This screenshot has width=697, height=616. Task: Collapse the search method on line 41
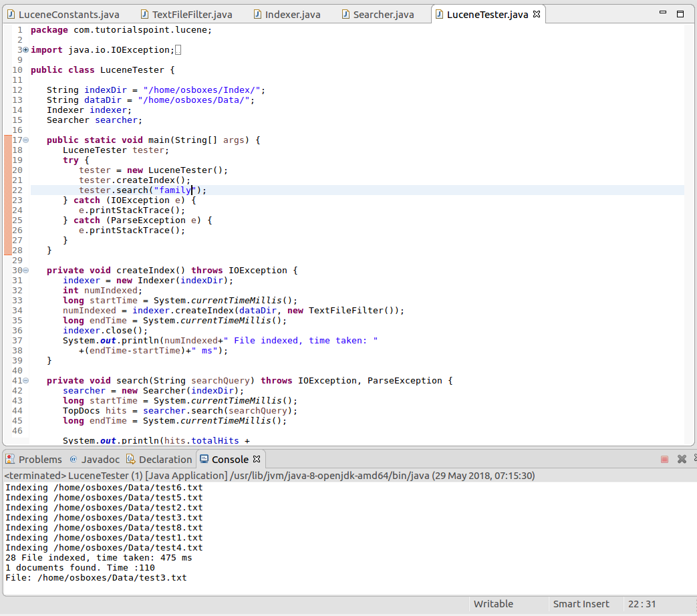point(26,380)
